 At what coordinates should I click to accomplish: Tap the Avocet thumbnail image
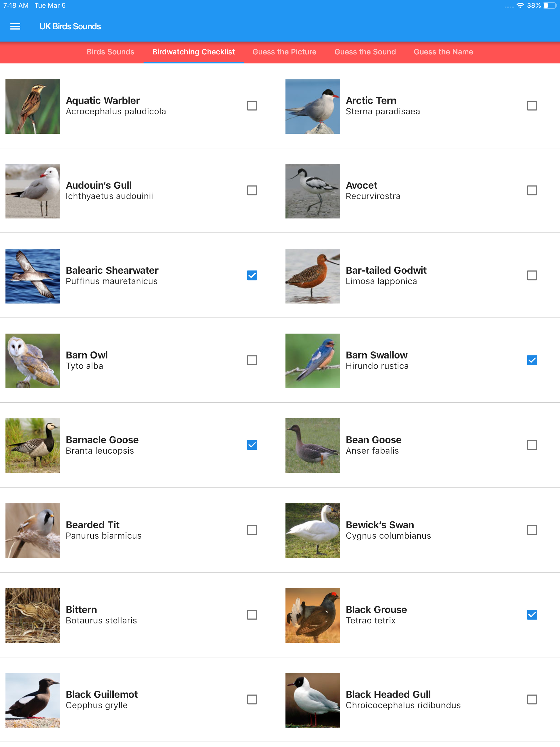[313, 191]
